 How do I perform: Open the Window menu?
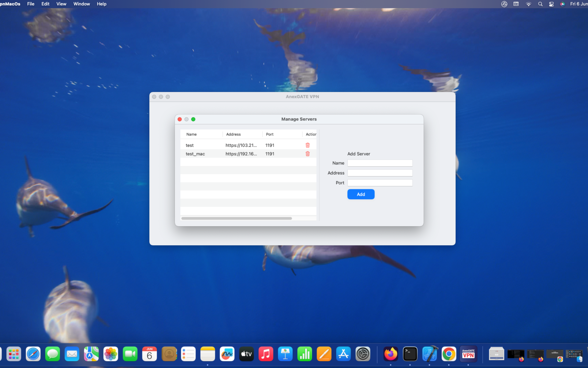coord(82,4)
